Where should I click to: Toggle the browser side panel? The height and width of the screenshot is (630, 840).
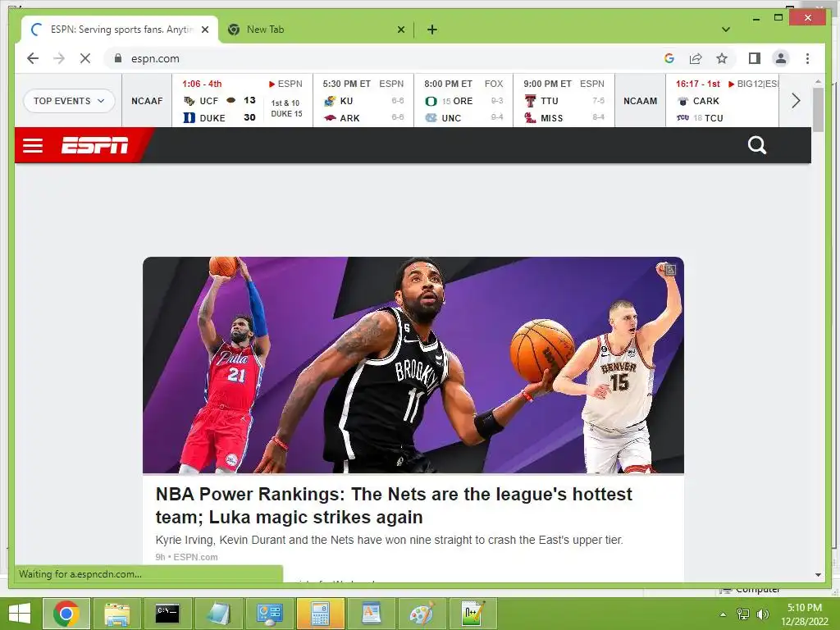[x=755, y=58]
